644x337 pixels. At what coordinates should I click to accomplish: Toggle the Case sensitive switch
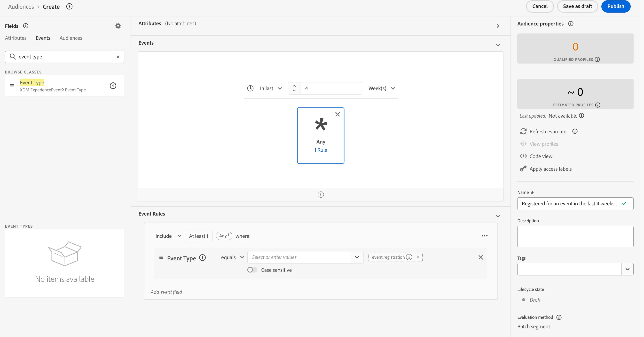click(252, 270)
